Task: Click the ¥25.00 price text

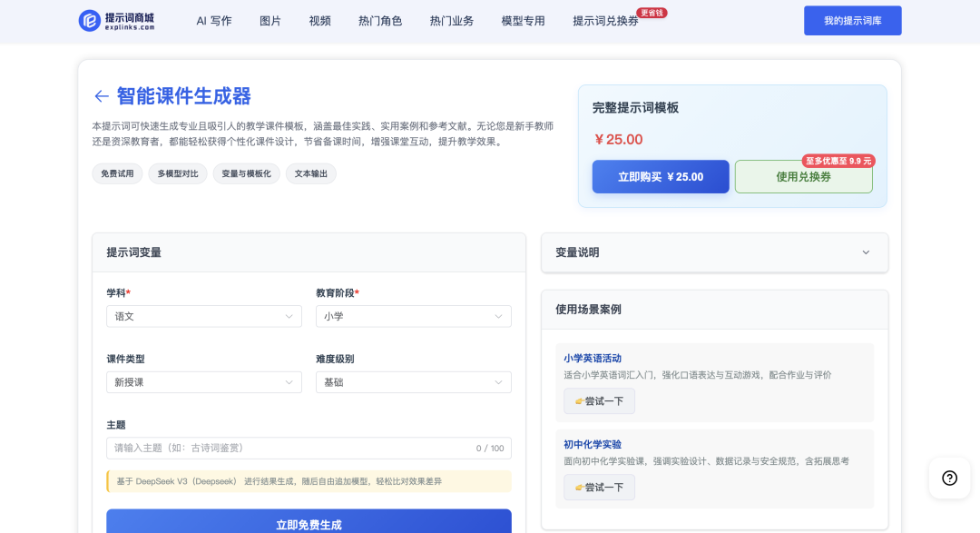Action: tap(618, 140)
